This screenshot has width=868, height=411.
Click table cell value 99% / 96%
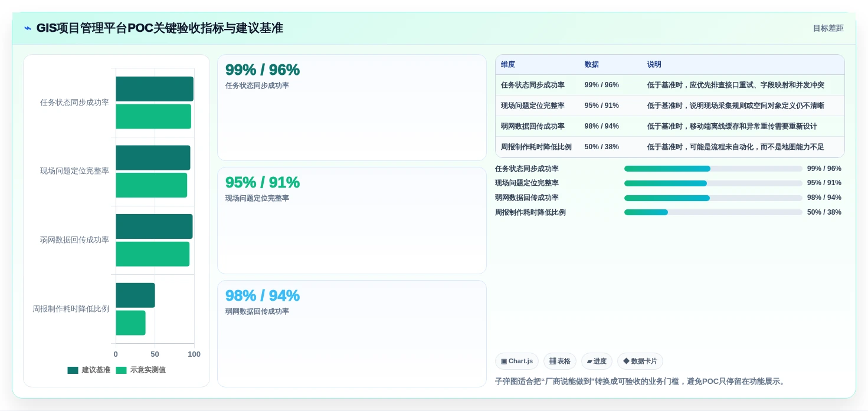[x=601, y=85]
